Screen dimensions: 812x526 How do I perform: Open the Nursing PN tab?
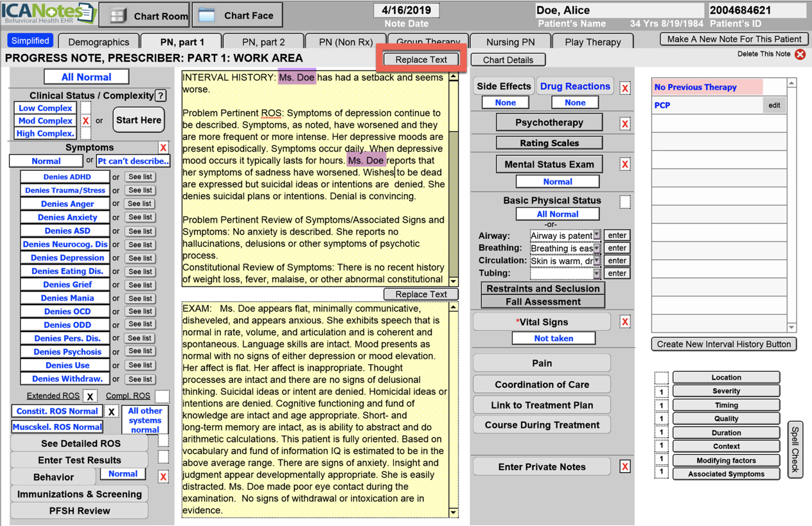510,42
